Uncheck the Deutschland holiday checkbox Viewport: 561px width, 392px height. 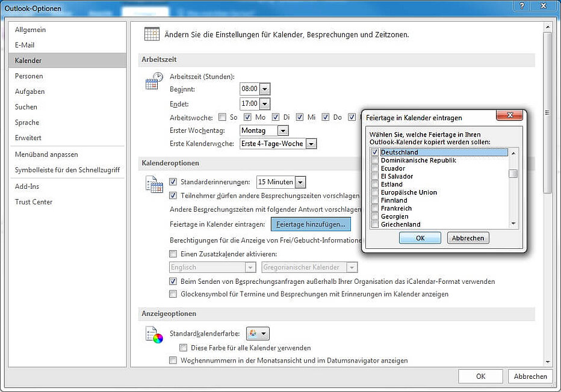point(374,152)
